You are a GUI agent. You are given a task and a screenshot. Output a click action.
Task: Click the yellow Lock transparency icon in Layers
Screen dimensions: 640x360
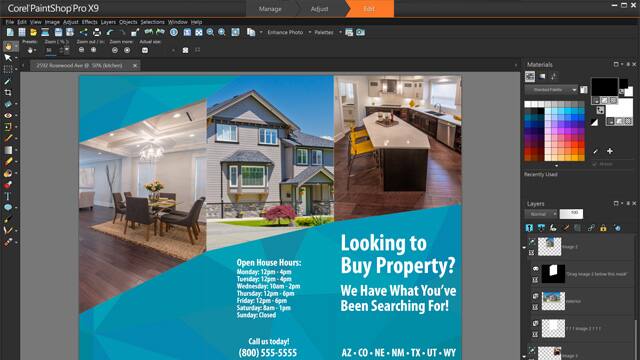pyautogui.click(x=603, y=228)
